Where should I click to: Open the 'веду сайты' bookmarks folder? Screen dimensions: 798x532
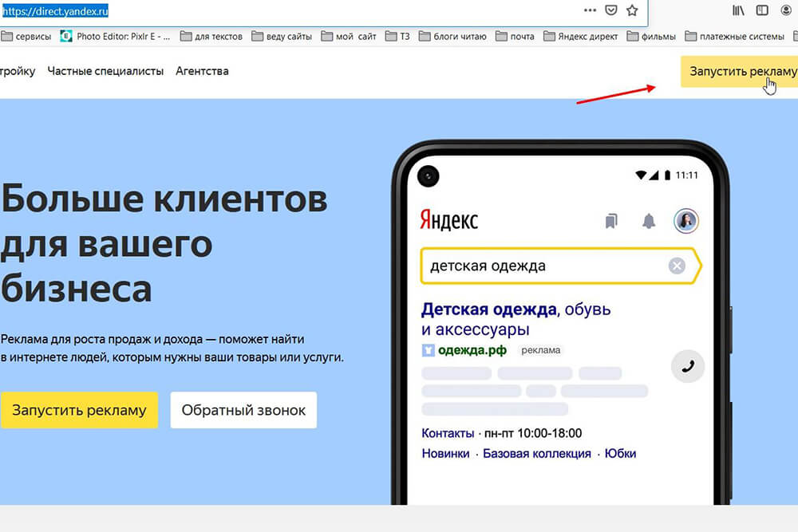point(282,36)
